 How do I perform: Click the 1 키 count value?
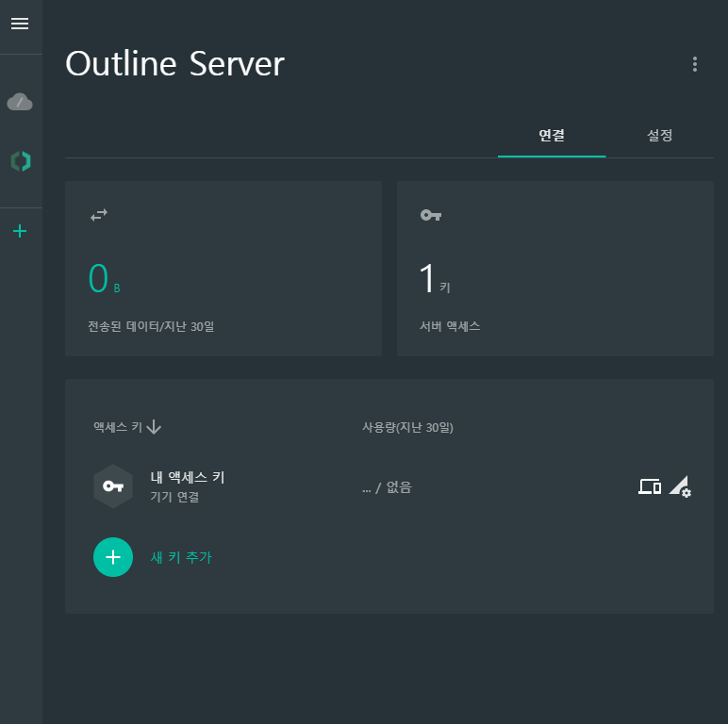(435, 278)
